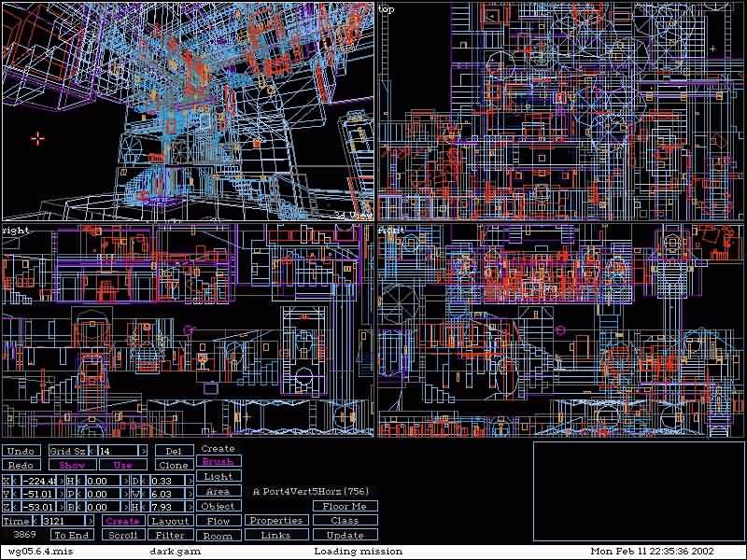This screenshot has height=560, width=747.
Task: Switch to the Create tab
Action: pyautogui.click(x=122, y=521)
